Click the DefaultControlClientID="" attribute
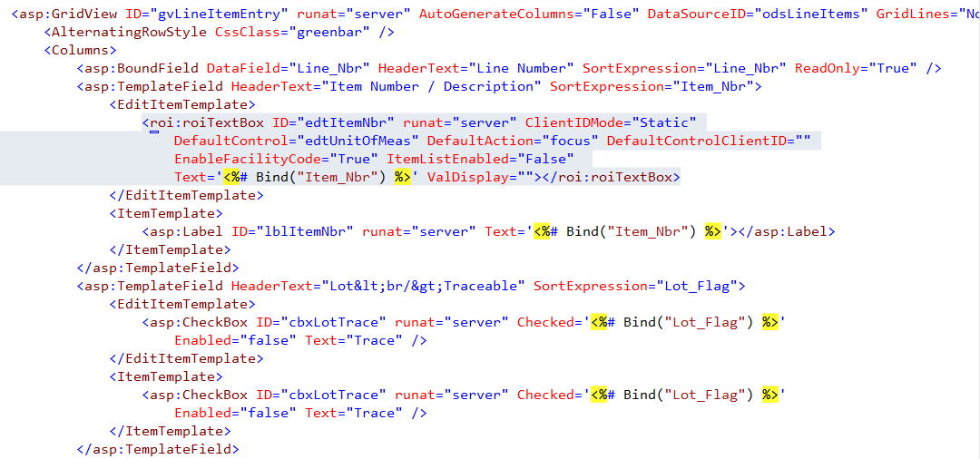The image size is (980, 459). 709,141
